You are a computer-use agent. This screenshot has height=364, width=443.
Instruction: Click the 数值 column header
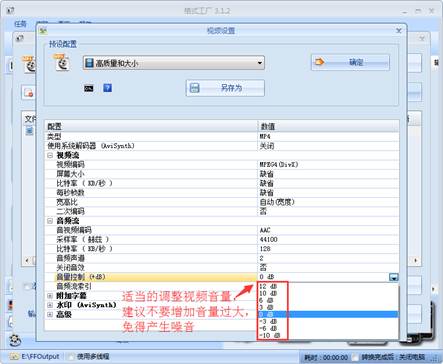[328, 126]
